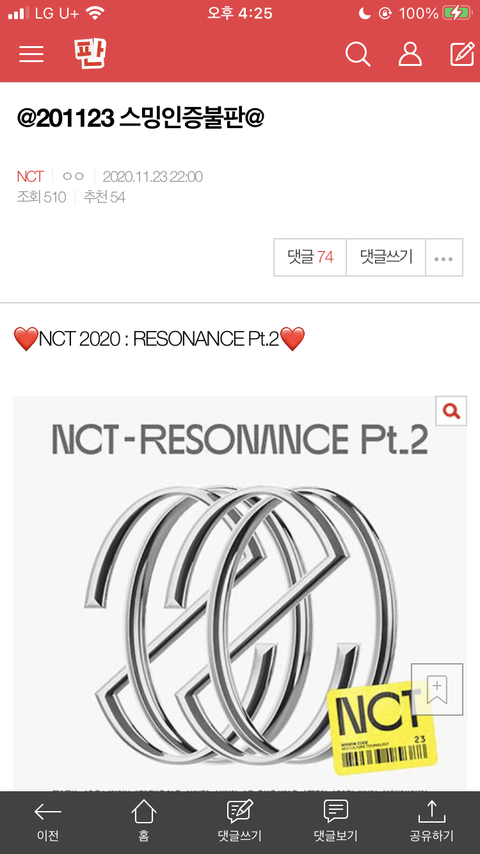The width and height of the screenshot is (480, 854).
Task: Tap 댓글쓰기 in the bottom bar
Action: pos(240,822)
